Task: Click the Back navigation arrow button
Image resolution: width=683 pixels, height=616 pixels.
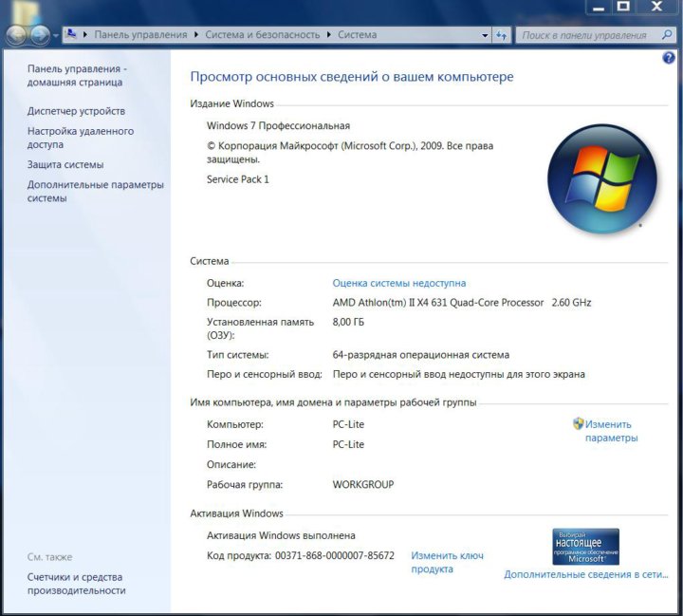Action: [x=16, y=35]
